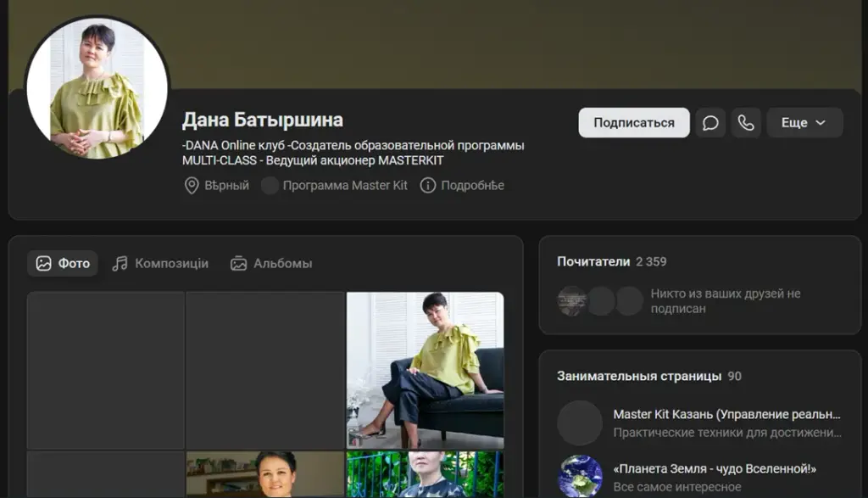The width and height of the screenshot is (868, 498).
Task: Open photo of woman on dark sofa
Action: pos(426,371)
